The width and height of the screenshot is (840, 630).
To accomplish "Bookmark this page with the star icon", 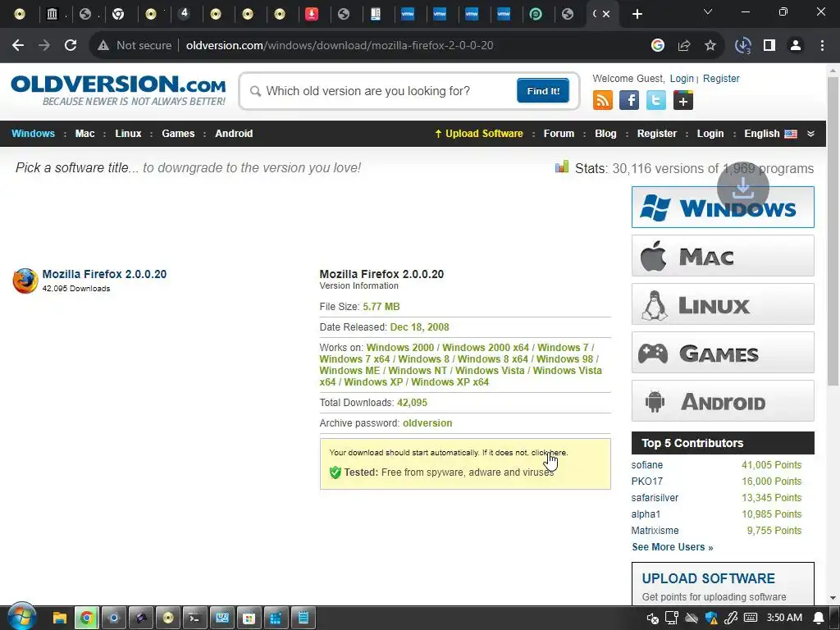I will (x=710, y=46).
